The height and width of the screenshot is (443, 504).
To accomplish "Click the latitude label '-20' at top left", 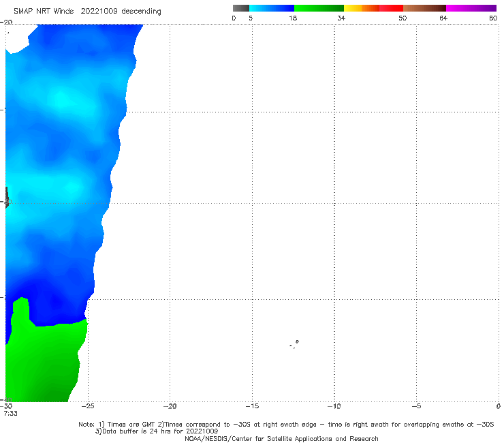I will click(7, 22).
